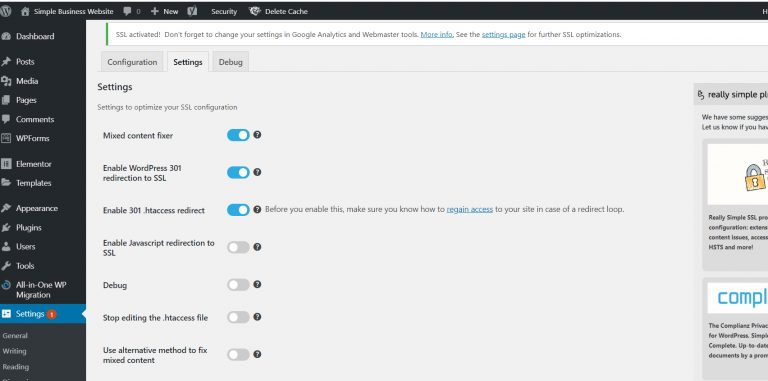This screenshot has width=768, height=381.
Task: Click help icon for WordPress 301 redirection
Action: (x=257, y=172)
